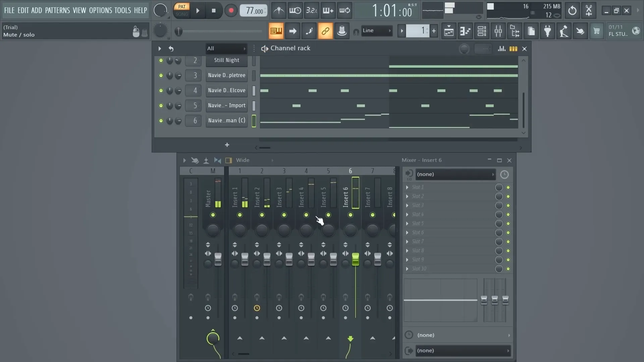
Task: Click the Insert 6 volume fader
Action: 356,259
